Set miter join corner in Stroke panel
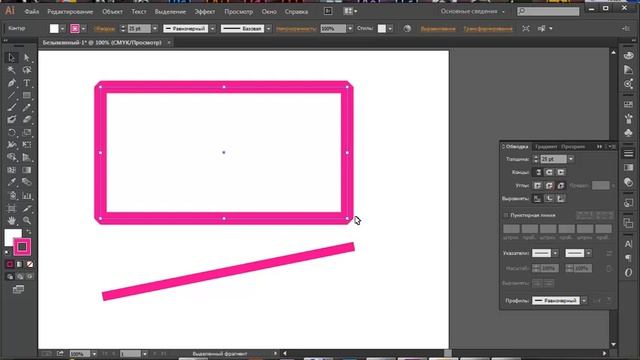This screenshot has width=640, height=360. [x=538, y=186]
